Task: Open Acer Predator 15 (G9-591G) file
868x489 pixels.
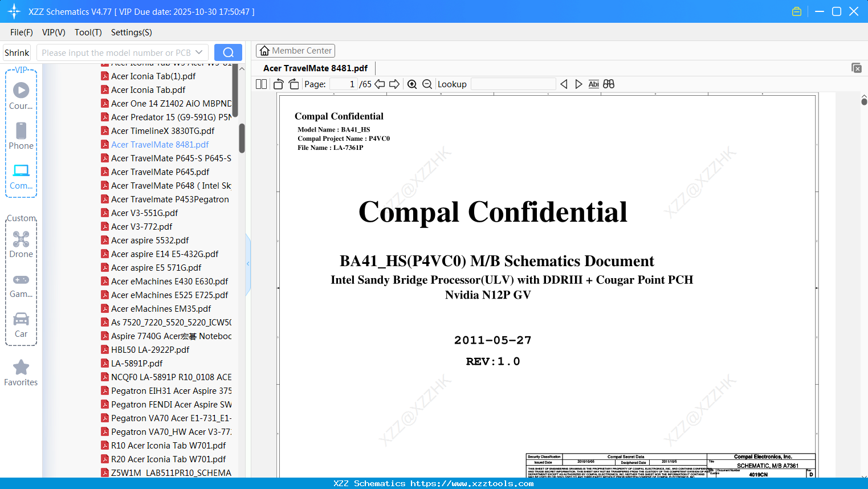Action: 166,117
